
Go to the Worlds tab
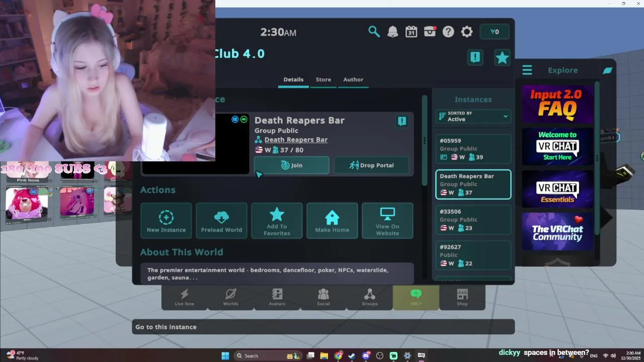[x=231, y=297]
